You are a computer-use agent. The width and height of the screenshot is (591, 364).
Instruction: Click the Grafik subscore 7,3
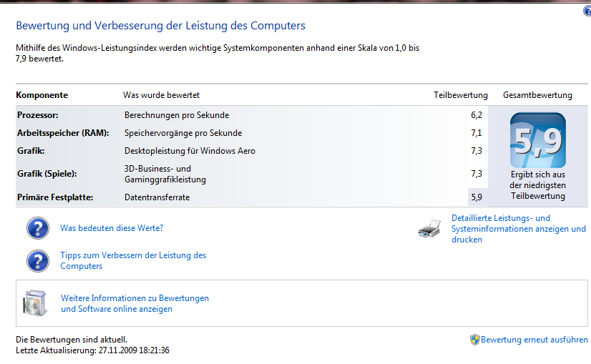[477, 151]
